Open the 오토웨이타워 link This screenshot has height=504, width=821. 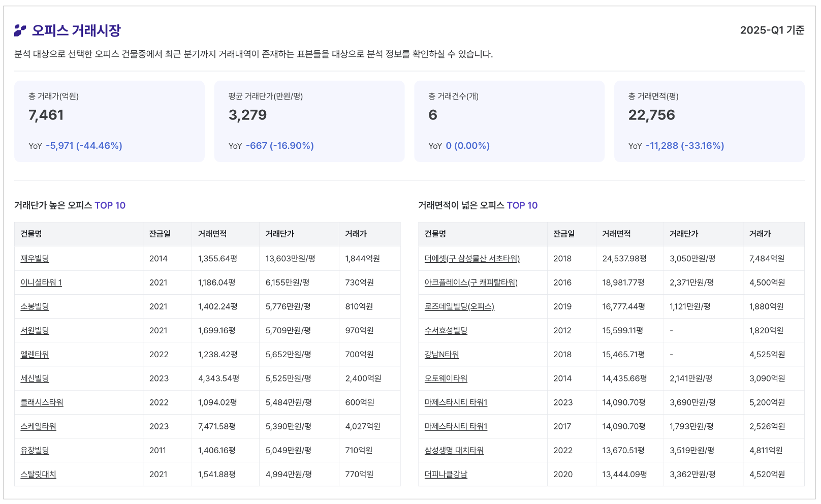click(446, 379)
